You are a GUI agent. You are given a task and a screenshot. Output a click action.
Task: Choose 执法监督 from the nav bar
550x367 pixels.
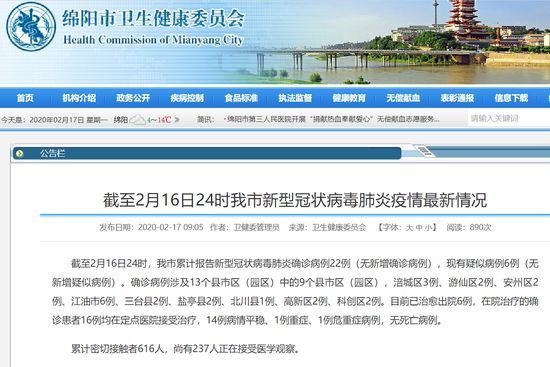(295, 98)
